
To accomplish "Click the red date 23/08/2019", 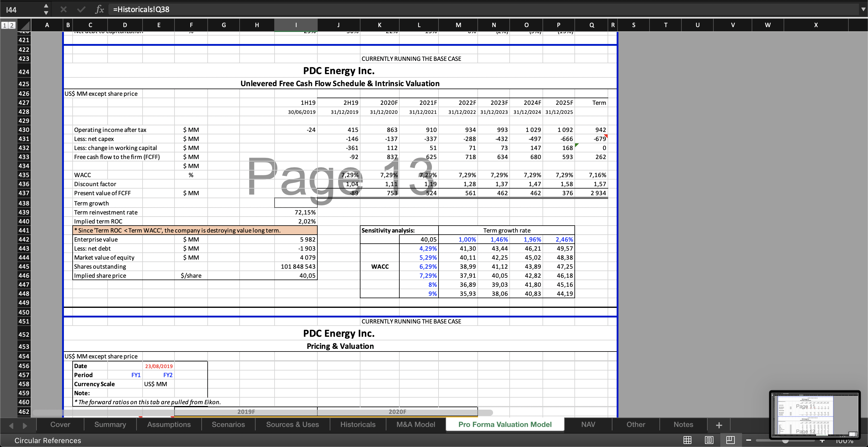I will pyautogui.click(x=159, y=366).
